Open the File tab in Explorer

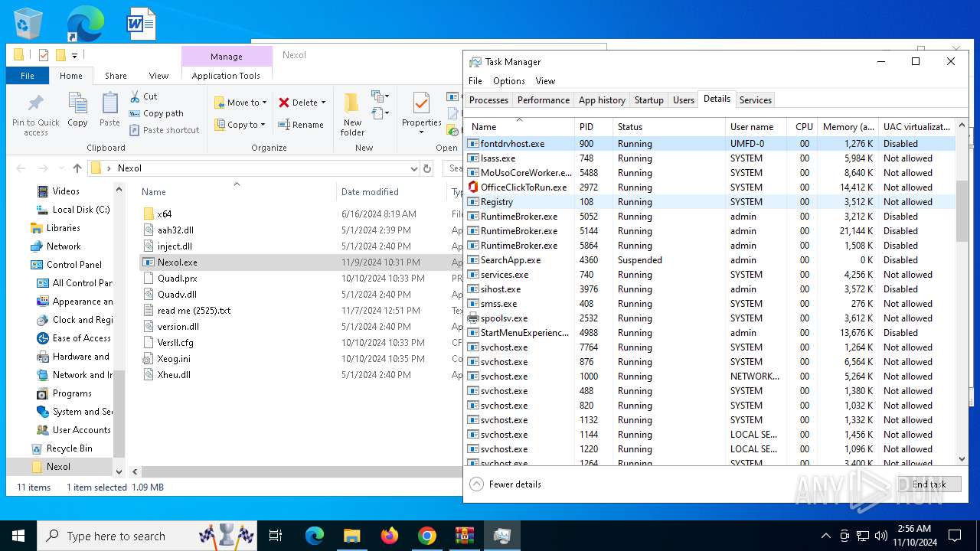28,76
